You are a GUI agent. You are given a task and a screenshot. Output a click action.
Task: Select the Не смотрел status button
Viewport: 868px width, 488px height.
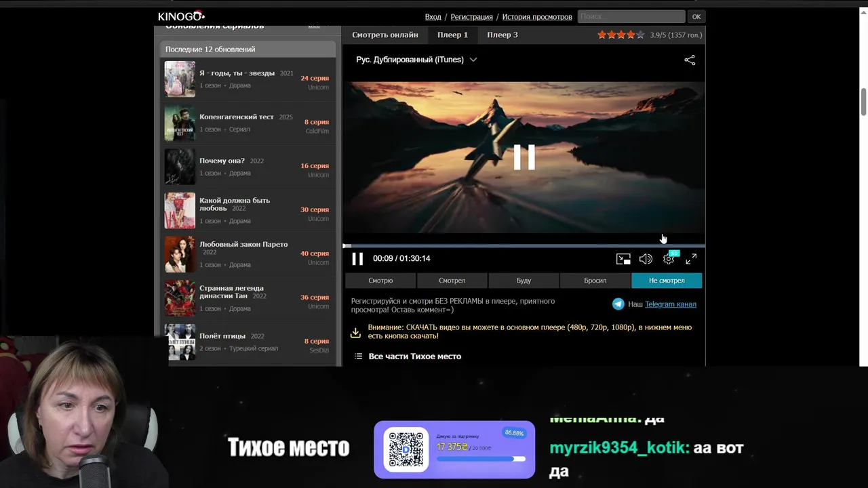click(x=667, y=281)
